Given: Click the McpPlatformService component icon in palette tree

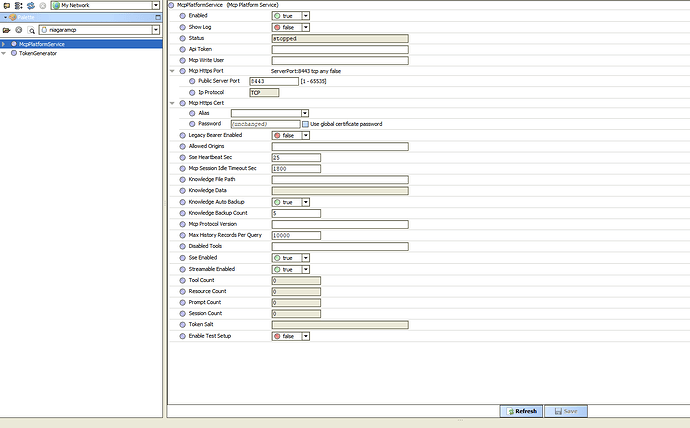Looking at the screenshot, I should (x=14, y=44).
